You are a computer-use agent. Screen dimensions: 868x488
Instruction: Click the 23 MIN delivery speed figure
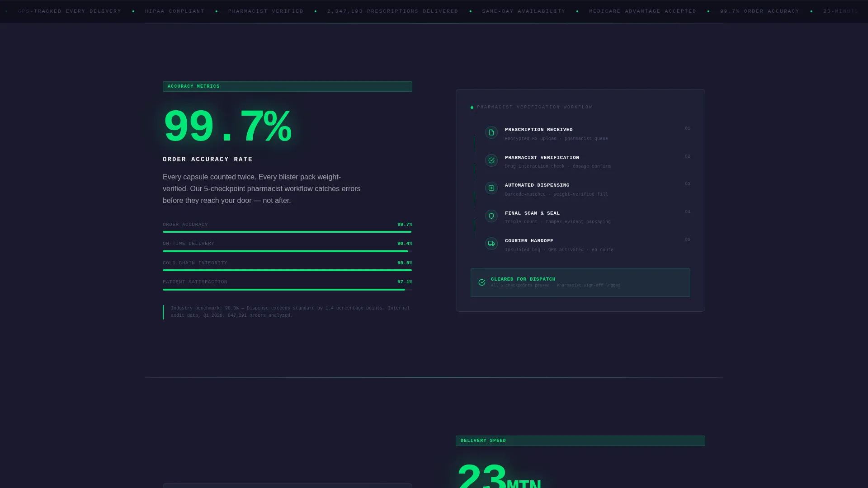pyautogui.click(x=499, y=476)
